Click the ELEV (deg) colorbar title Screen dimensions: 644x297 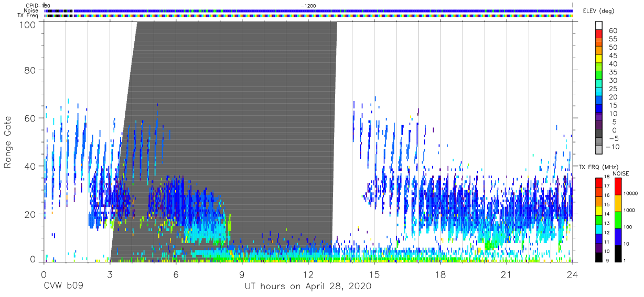599,11
